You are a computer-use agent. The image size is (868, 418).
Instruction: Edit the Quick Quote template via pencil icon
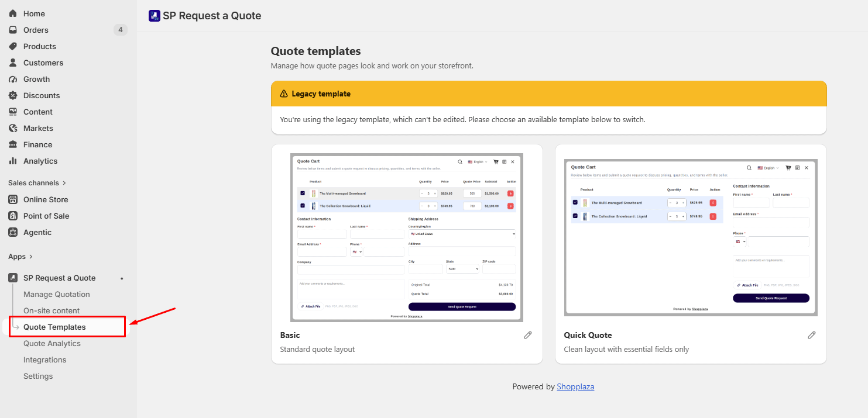812,335
